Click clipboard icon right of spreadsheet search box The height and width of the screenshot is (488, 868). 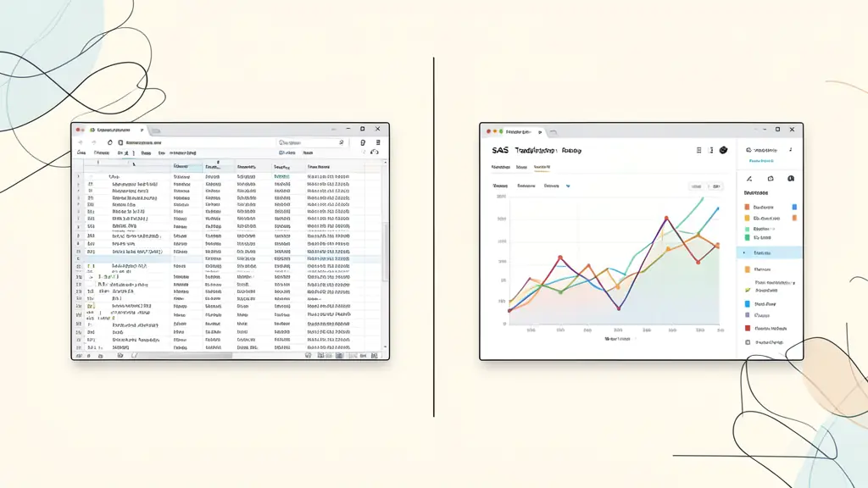[x=363, y=142]
